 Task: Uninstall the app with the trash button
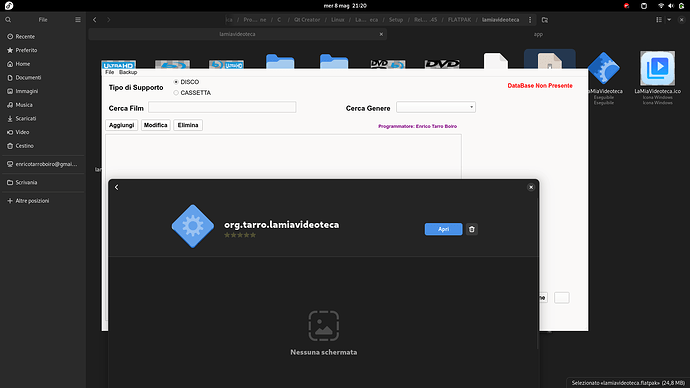click(x=472, y=229)
